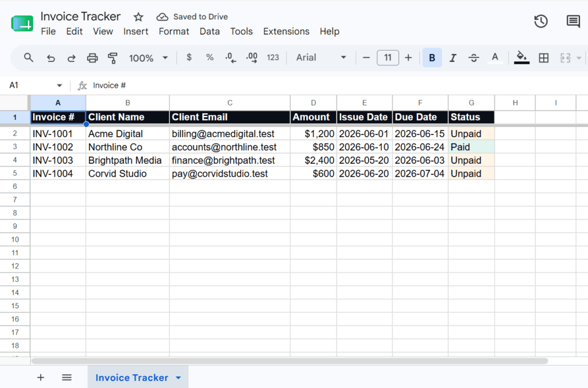Open the Invoice Tracker tab dropdown arrow
The width and height of the screenshot is (588, 388).
click(x=179, y=378)
